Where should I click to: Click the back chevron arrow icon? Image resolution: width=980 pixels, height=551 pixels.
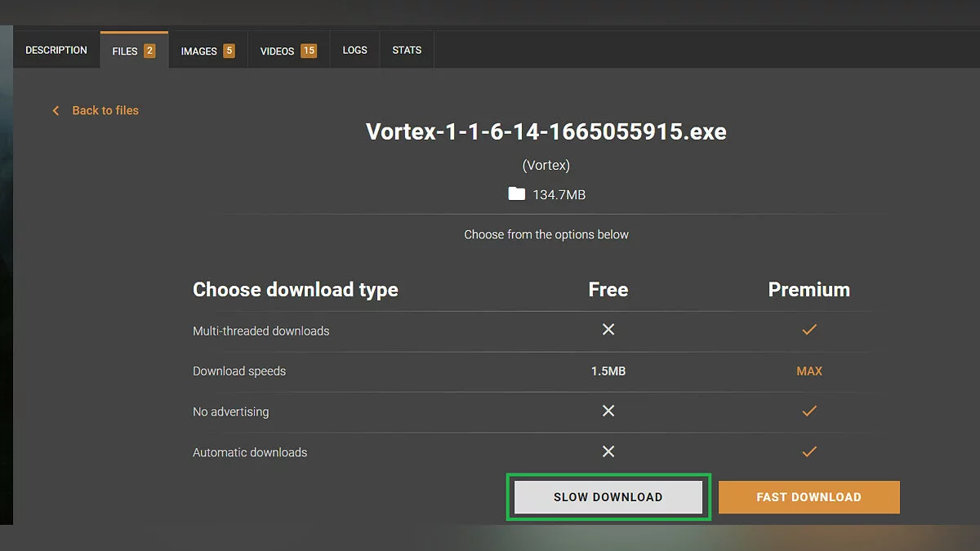point(56,110)
